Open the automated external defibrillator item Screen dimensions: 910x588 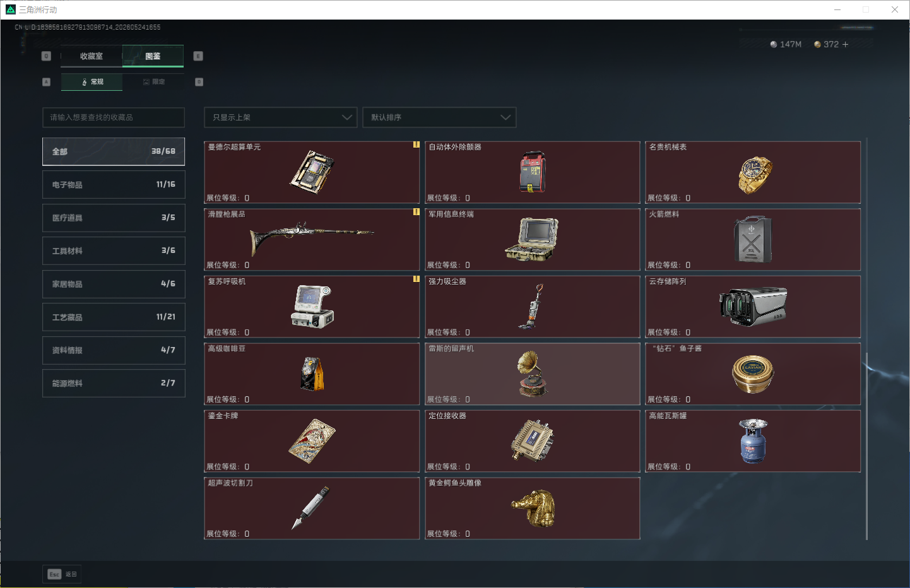point(533,172)
